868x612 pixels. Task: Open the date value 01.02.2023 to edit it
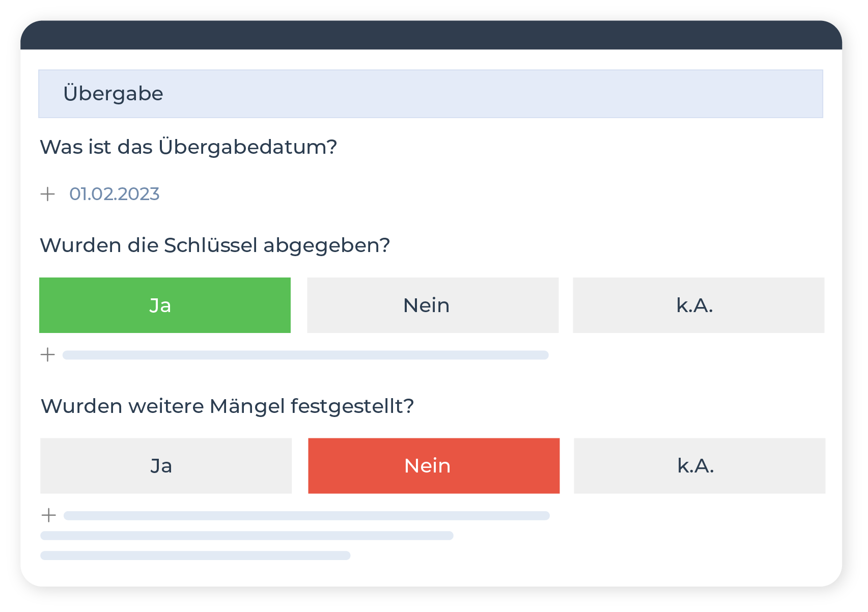(x=114, y=193)
